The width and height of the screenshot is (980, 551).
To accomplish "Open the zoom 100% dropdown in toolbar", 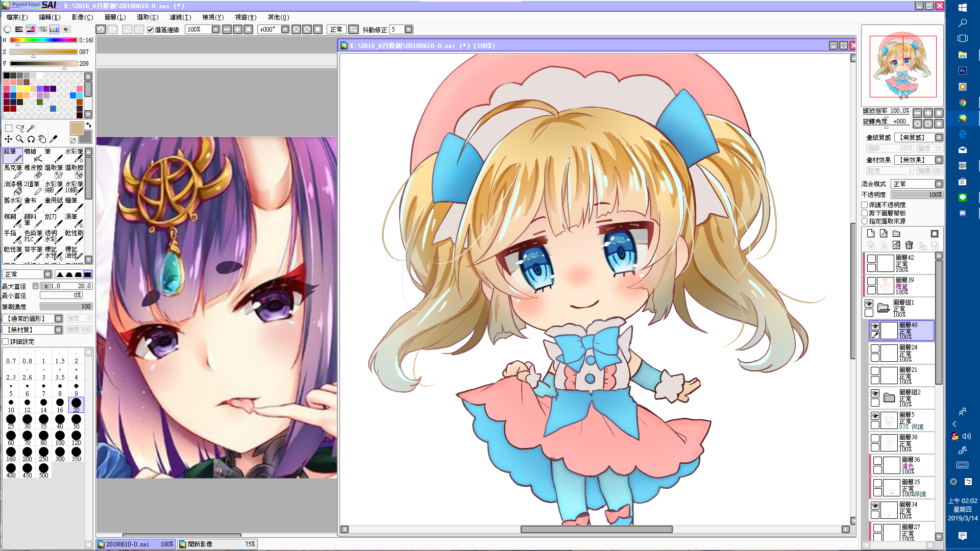I will pyautogui.click(x=215, y=30).
